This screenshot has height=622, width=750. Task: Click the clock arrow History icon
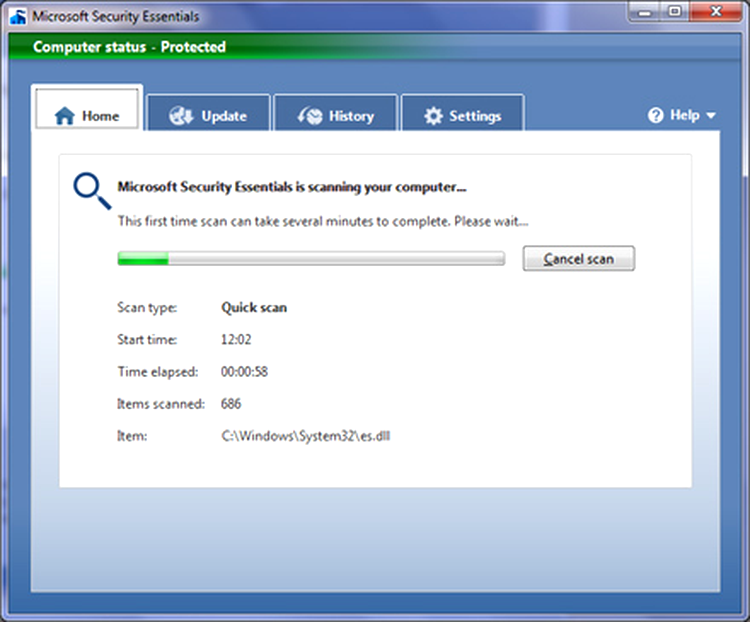point(310,116)
